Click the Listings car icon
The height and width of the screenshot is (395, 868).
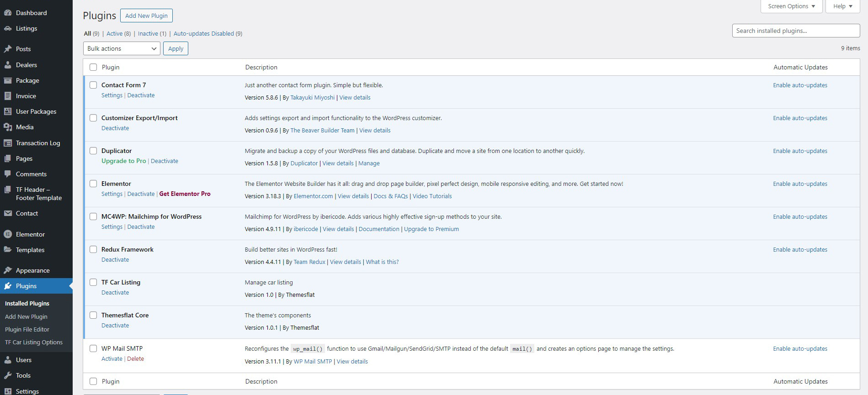click(x=8, y=28)
